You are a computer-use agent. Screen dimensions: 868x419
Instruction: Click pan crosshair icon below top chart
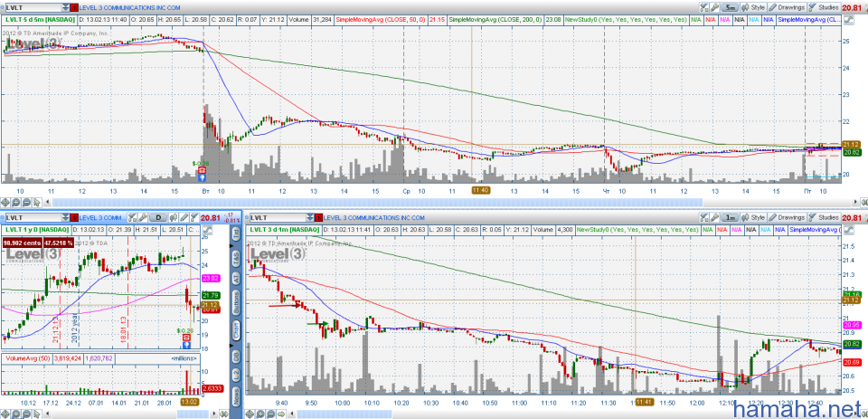(5, 203)
